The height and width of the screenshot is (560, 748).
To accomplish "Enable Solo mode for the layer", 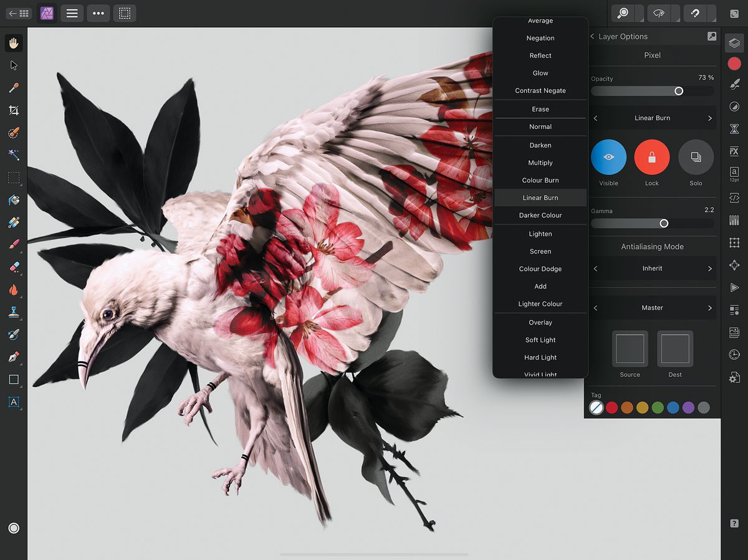I will pyautogui.click(x=695, y=157).
